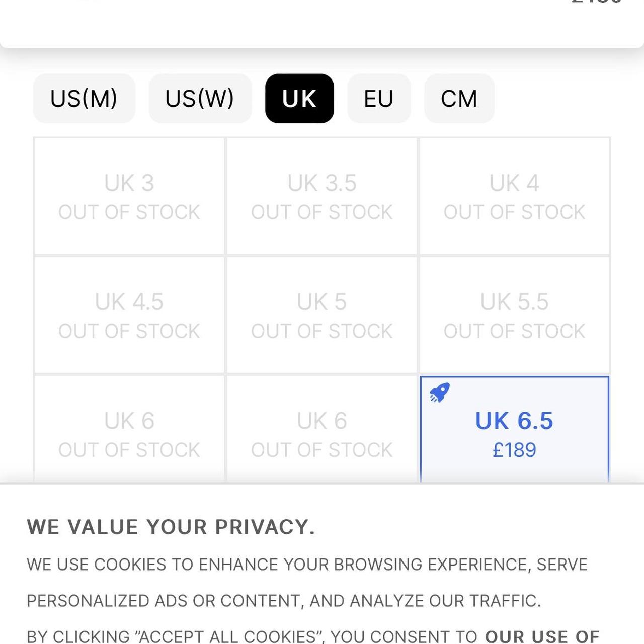Select the UK 5 size cell
This screenshot has height=644, width=644.
[x=322, y=315]
